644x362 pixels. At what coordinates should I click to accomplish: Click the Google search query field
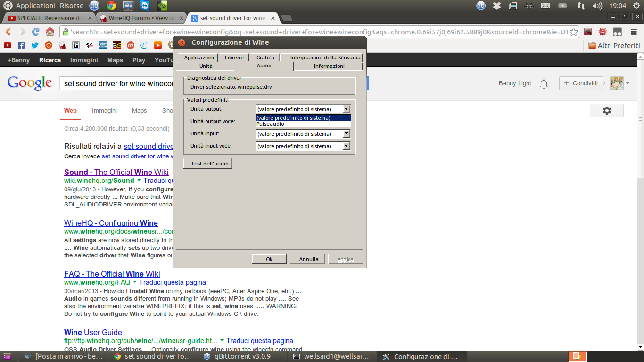(x=116, y=84)
